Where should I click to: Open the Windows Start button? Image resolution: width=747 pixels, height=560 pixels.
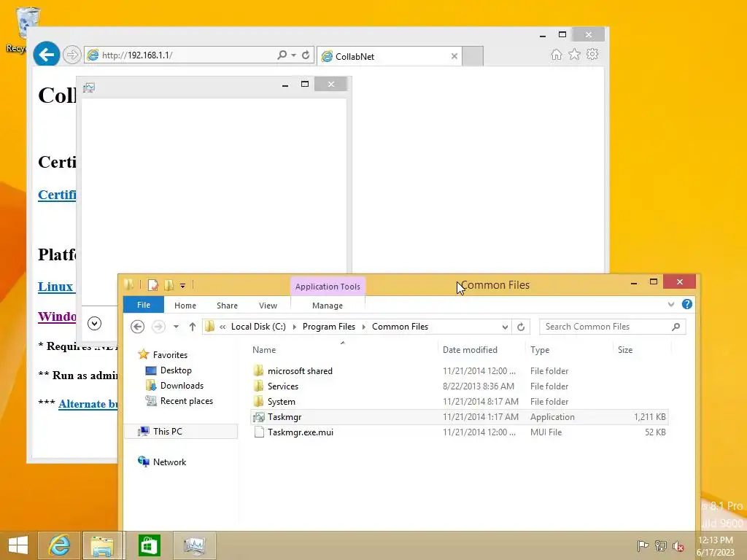point(18,545)
